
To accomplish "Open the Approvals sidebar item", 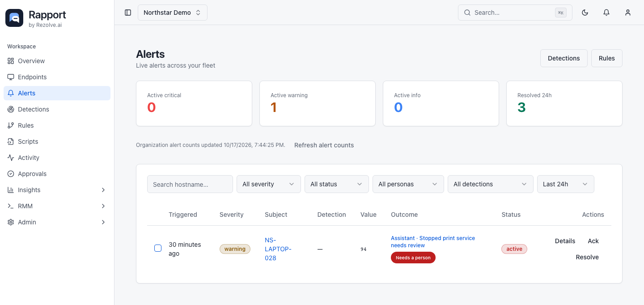I will click(x=57, y=174).
